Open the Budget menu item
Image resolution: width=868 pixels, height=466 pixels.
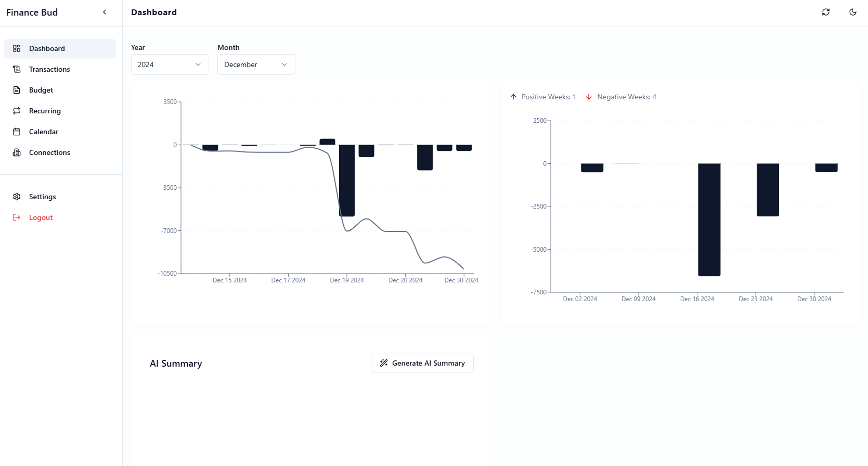coord(60,90)
